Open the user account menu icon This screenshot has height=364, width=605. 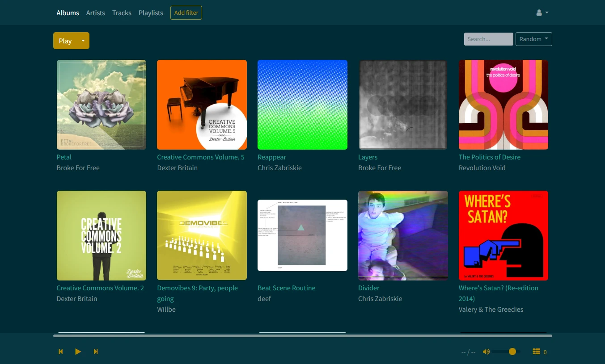coord(542,13)
